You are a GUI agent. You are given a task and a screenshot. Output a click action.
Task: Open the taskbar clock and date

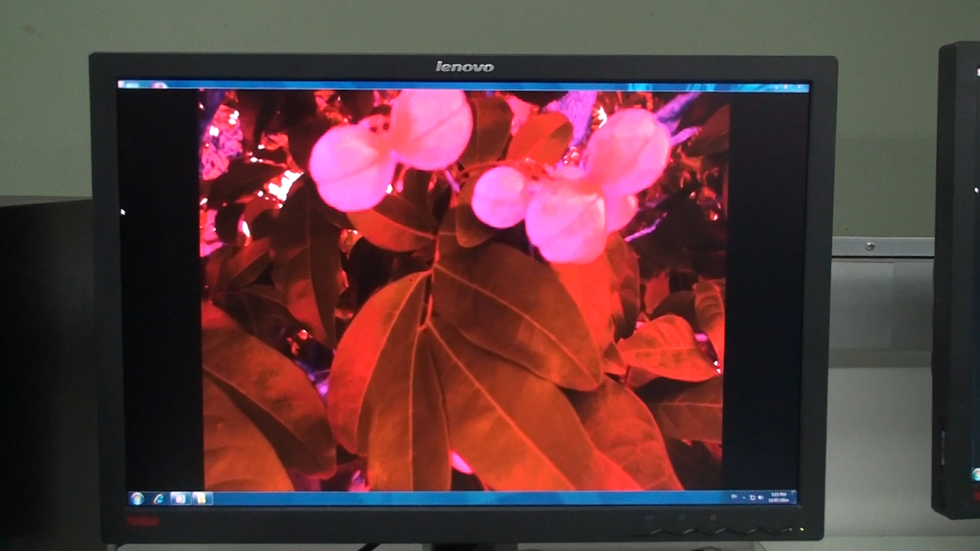tap(778, 497)
